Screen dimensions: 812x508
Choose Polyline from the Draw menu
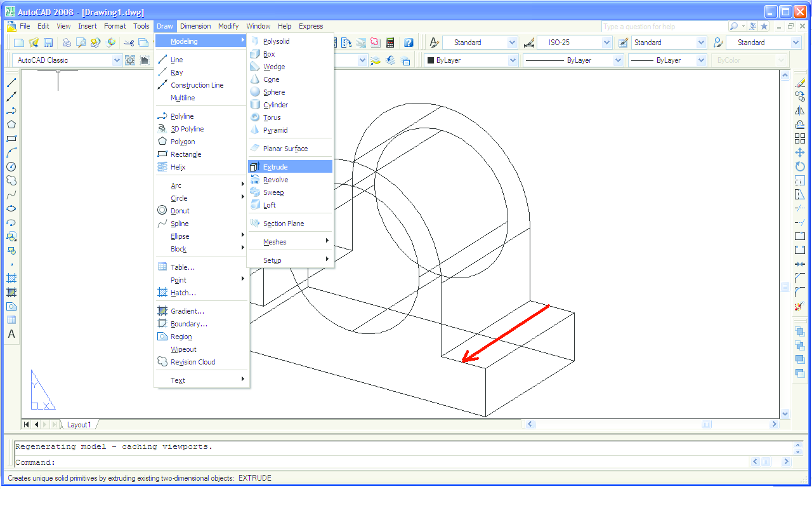point(201,116)
